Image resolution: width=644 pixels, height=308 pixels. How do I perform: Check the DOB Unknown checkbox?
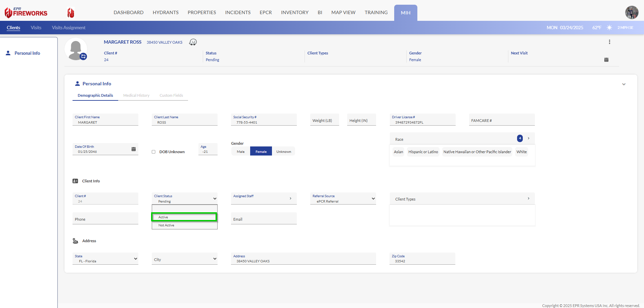point(153,152)
